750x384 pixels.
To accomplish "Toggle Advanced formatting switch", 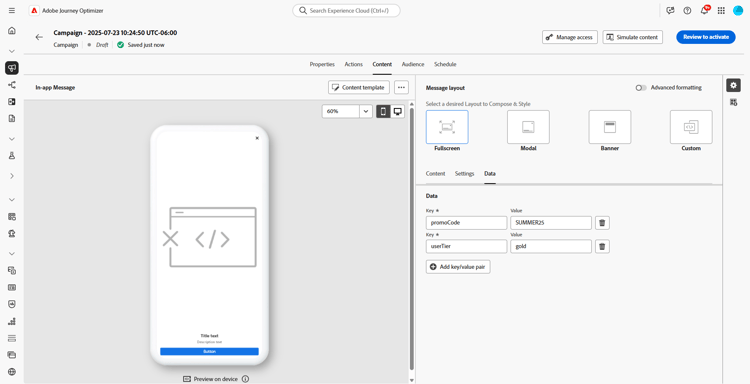I will click(x=641, y=88).
